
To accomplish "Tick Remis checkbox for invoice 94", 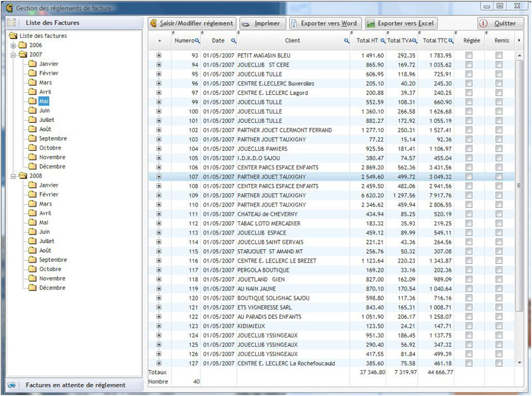I will pos(499,64).
